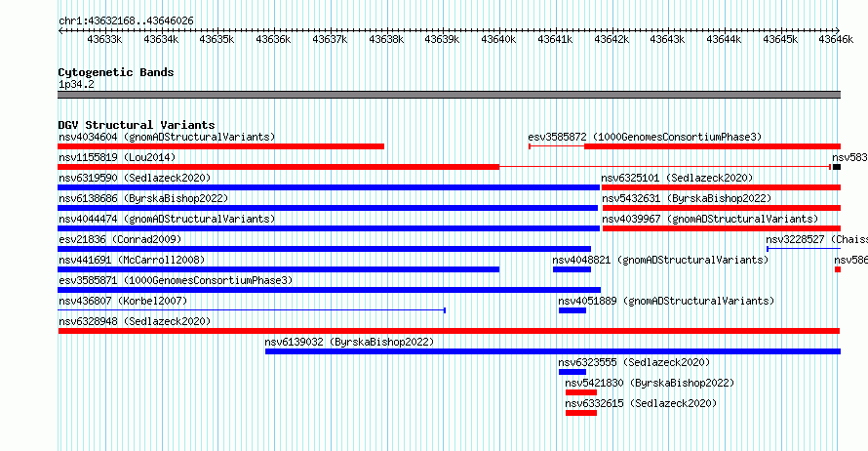The image size is (868, 451).
Task: Click the blue bar under esv21836
Action: coord(325,249)
